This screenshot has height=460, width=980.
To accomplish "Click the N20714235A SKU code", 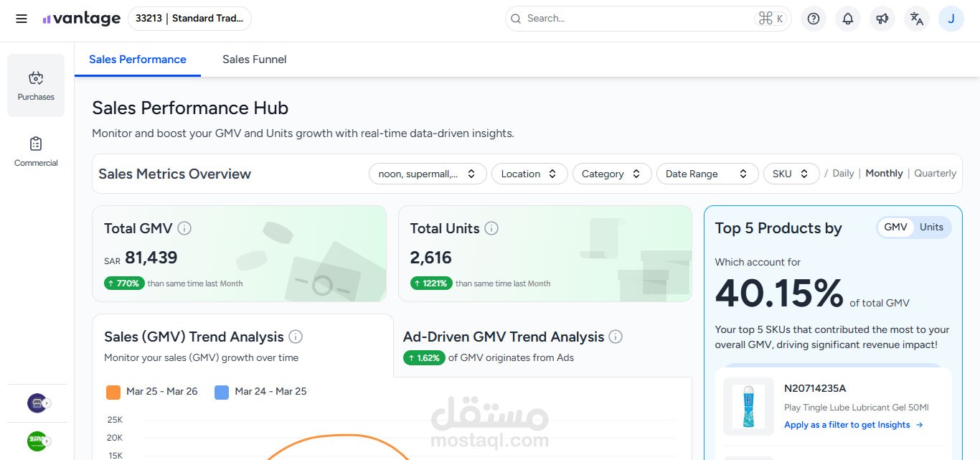I will pyautogui.click(x=815, y=389).
